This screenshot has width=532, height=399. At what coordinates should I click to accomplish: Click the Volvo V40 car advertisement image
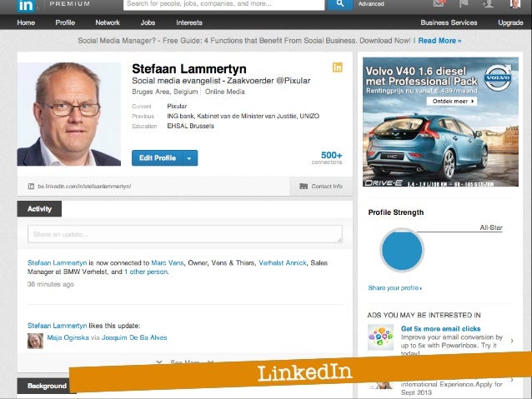440,122
